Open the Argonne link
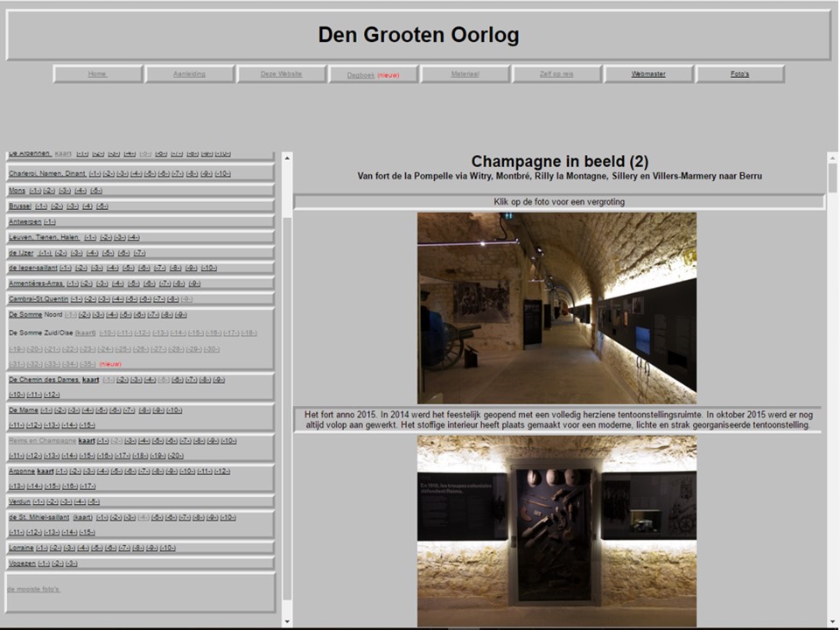Screen dimensions: 840x630 pos(21,472)
